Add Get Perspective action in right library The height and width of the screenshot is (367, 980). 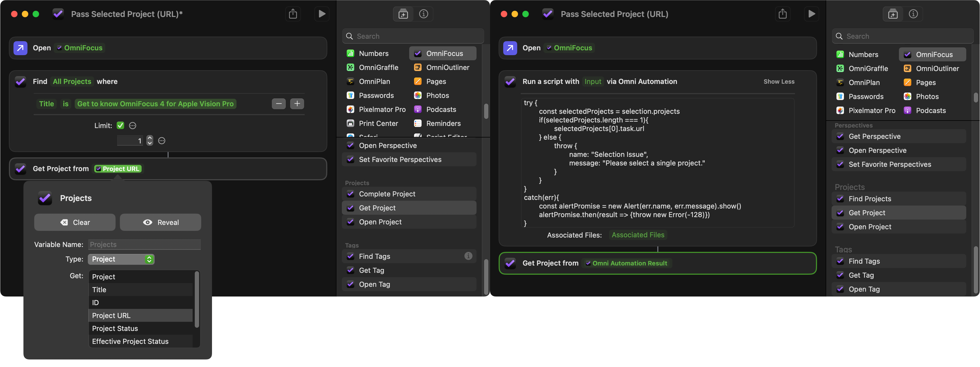899,136
